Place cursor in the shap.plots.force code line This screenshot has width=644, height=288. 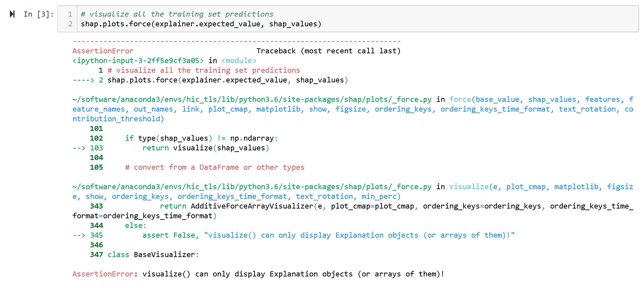coord(200,24)
